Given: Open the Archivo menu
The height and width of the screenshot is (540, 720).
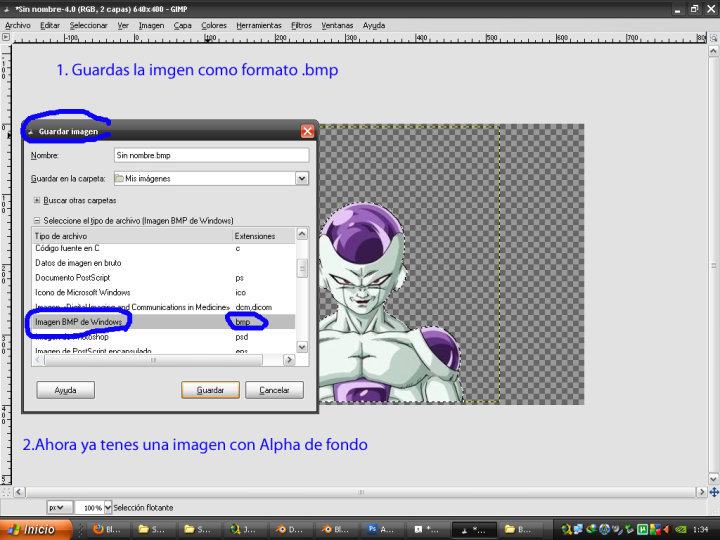Looking at the screenshot, I should (x=18, y=25).
